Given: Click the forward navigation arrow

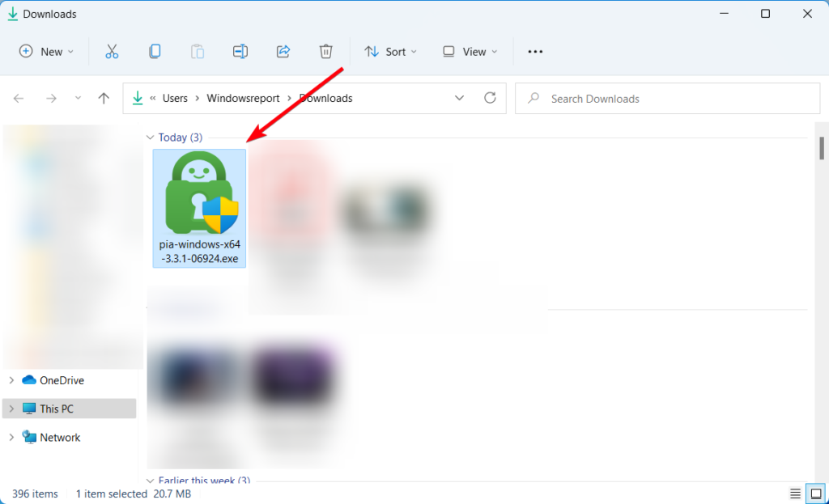Looking at the screenshot, I should [50, 97].
